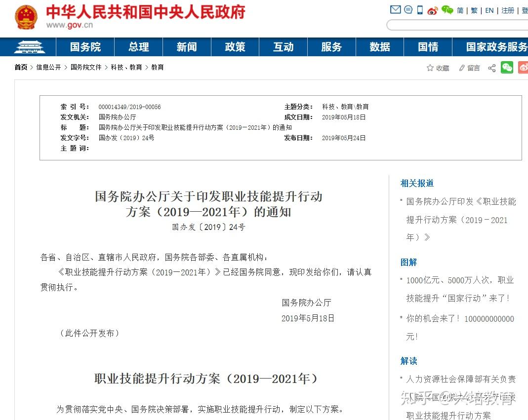Open the 国务院 menu
Viewport: 528px width, 420px height.
(85, 47)
